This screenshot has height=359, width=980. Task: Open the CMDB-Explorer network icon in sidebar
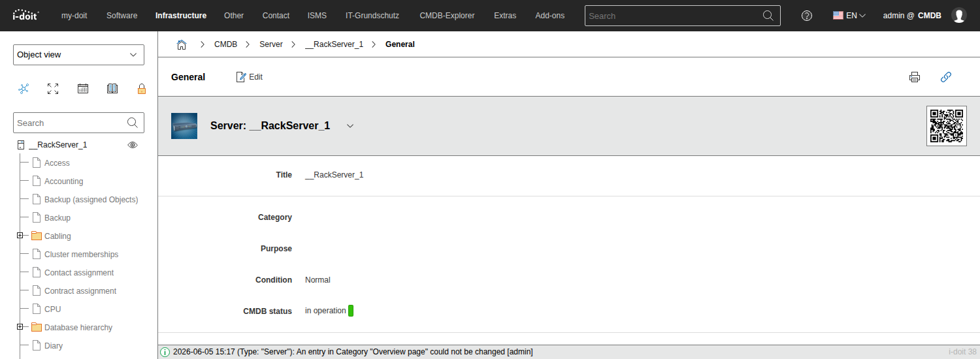[24, 89]
